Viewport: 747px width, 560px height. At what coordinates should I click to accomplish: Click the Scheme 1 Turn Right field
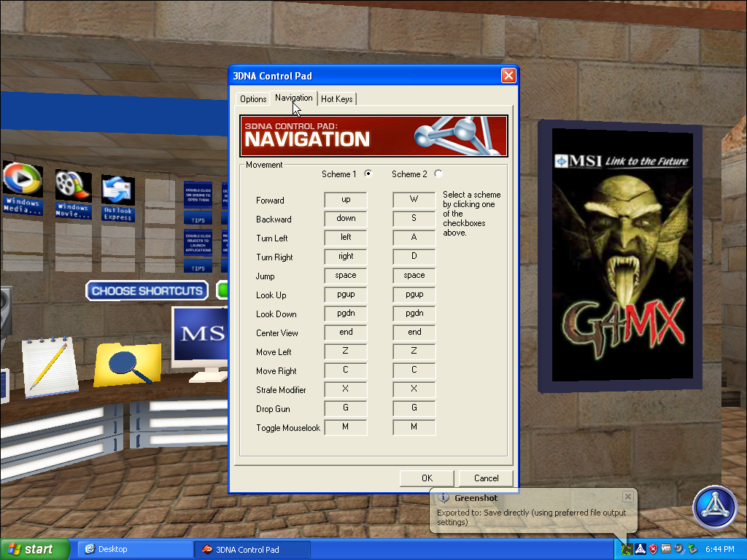pyautogui.click(x=346, y=256)
